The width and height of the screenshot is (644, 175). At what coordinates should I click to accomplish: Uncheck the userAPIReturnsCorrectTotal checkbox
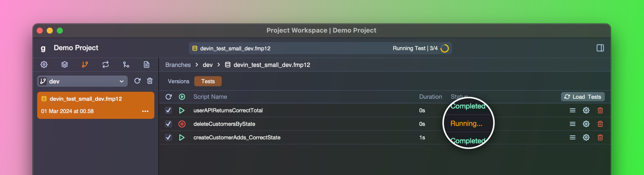pyautogui.click(x=168, y=111)
